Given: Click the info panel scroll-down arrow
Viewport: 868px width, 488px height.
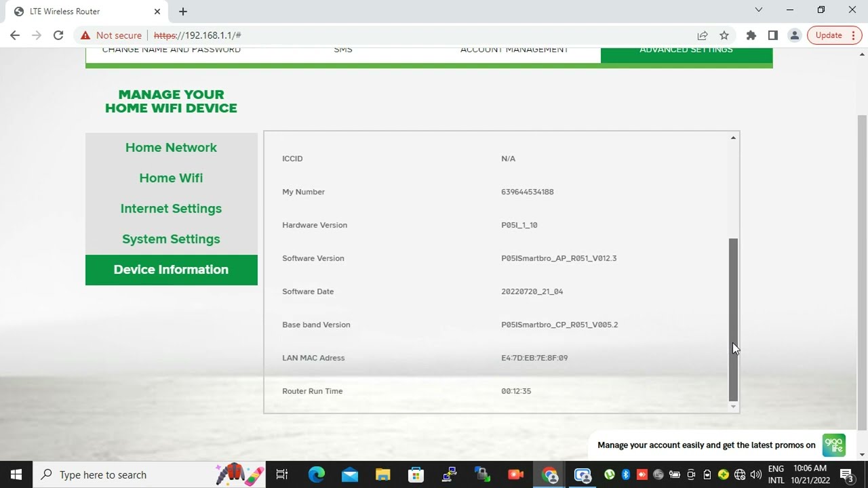Looking at the screenshot, I should 733,406.
